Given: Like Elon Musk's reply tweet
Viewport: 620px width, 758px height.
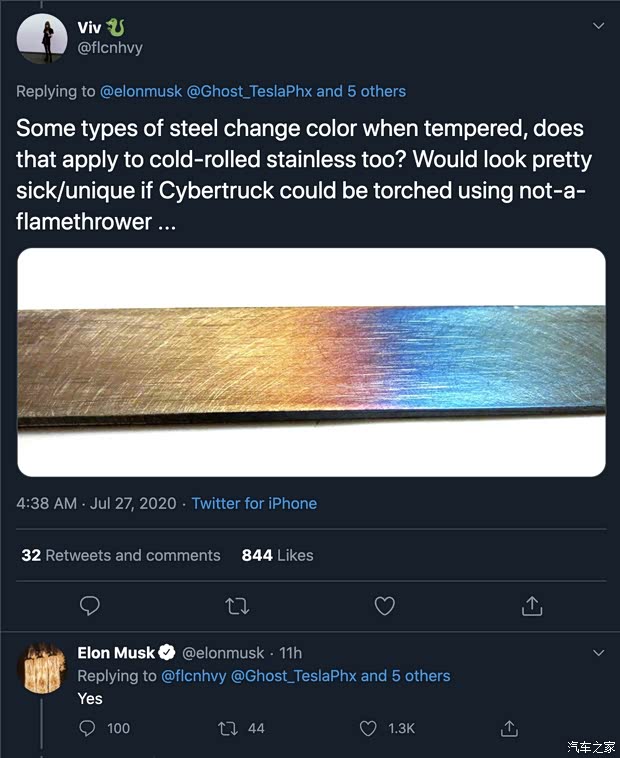Looking at the screenshot, I should 369,728.
